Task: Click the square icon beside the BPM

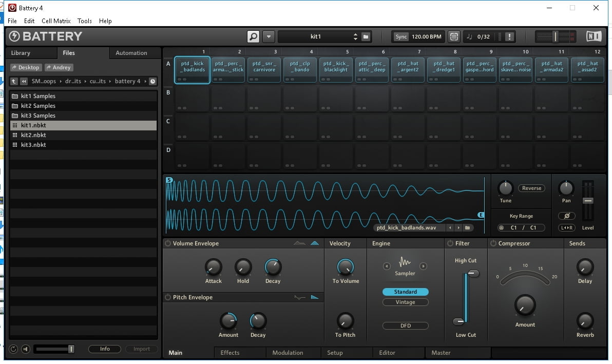Action: pos(453,36)
